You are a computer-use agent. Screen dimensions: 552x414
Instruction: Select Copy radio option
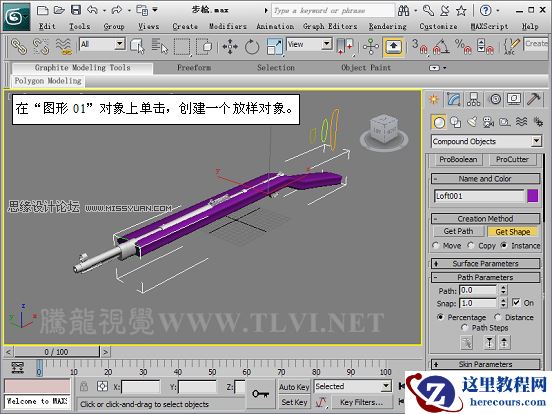coord(471,245)
